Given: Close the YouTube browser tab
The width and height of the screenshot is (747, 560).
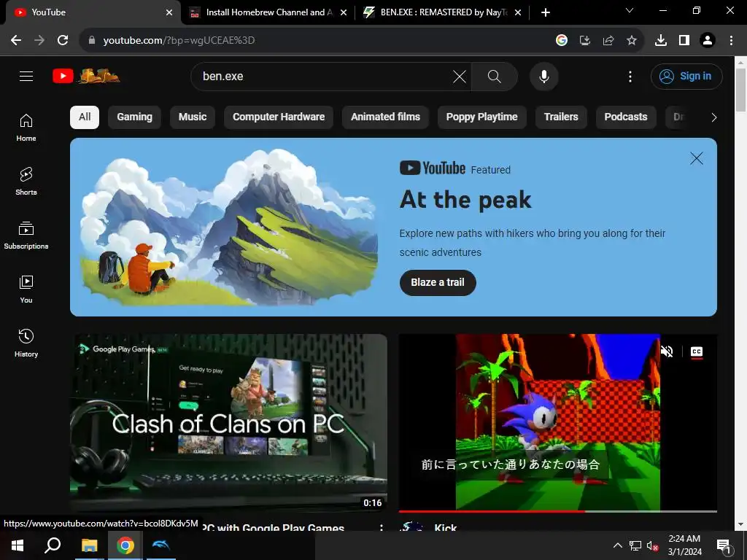Looking at the screenshot, I should pos(169,12).
